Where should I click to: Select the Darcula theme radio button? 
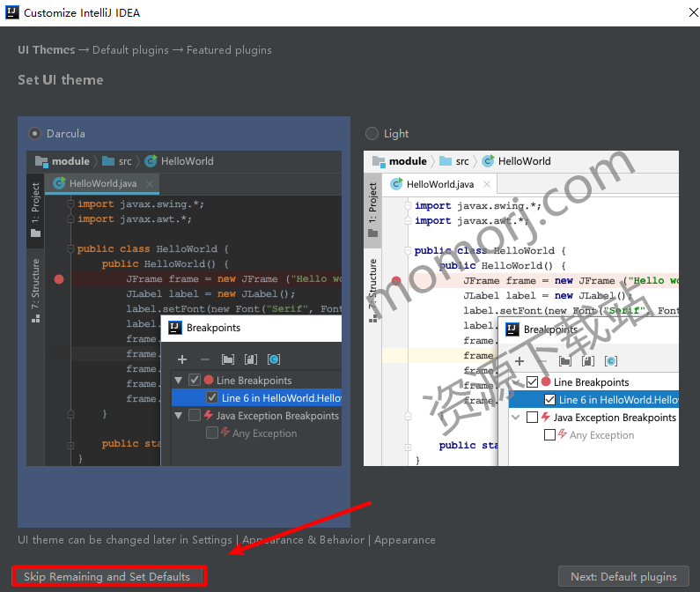[x=34, y=134]
